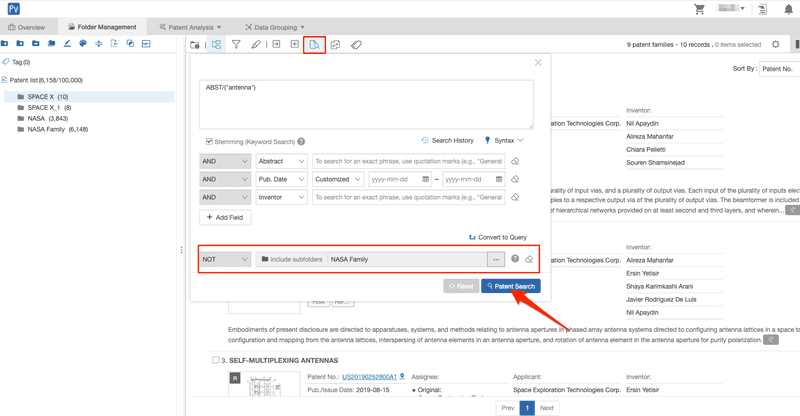The image size is (800, 416).
Task: Click the PV app logo
Action: [x=13, y=9]
